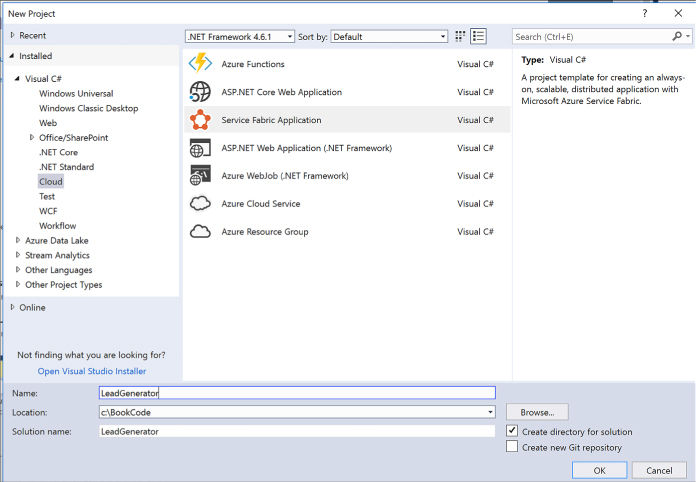Open the dialog help question mark
The image size is (696, 482).
click(645, 13)
